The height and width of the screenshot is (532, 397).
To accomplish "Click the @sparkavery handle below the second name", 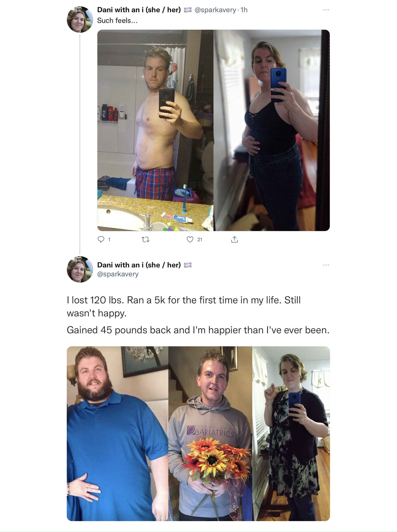I will [x=118, y=274].
